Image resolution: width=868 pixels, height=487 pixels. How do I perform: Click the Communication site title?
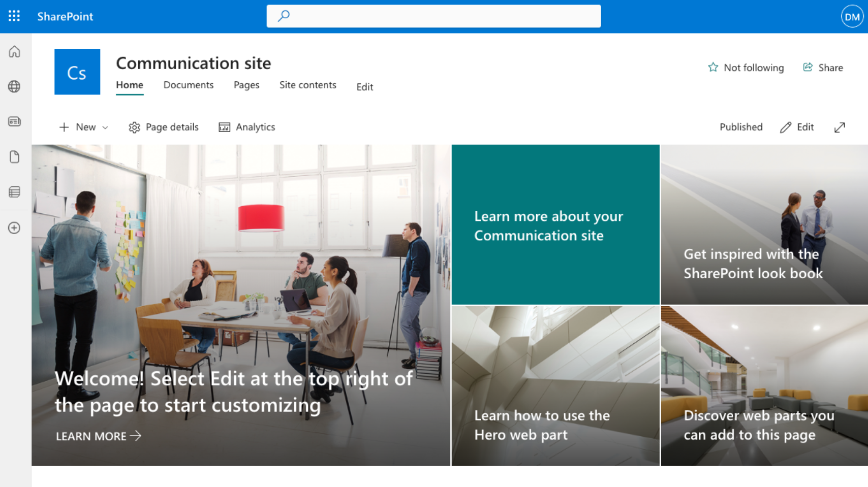coord(194,63)
